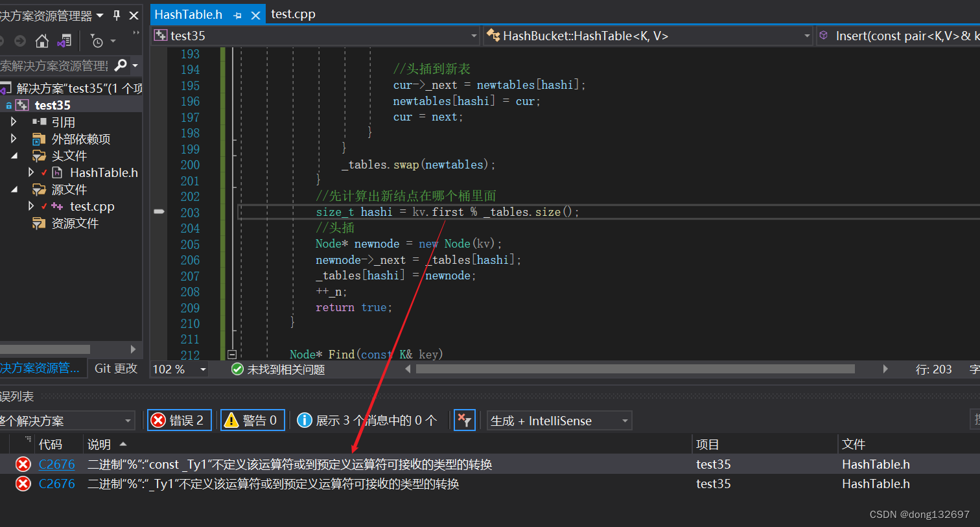The image size is (980, 527).
Task: Select the 资源文件 folder
Action: (75, 223)
